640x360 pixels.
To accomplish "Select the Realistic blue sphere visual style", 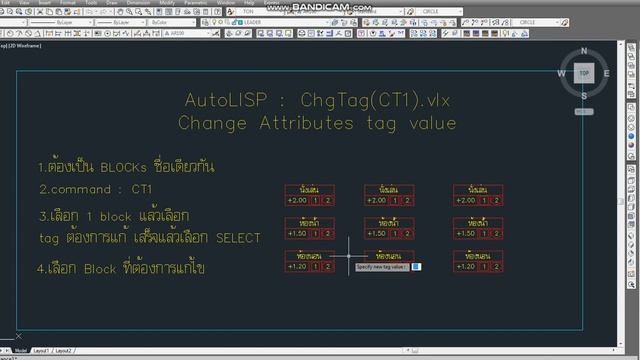I will pos(631,136).
